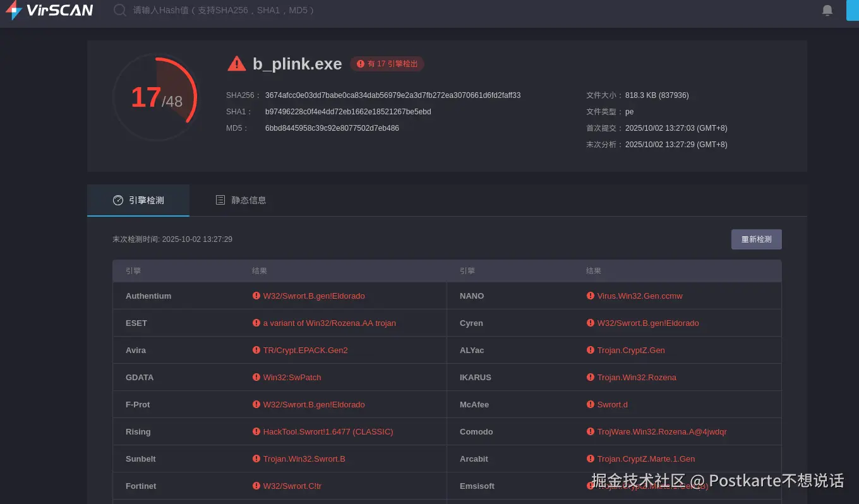
Task: Click the alert icon in F-Prot row
Action: [256, 404]
